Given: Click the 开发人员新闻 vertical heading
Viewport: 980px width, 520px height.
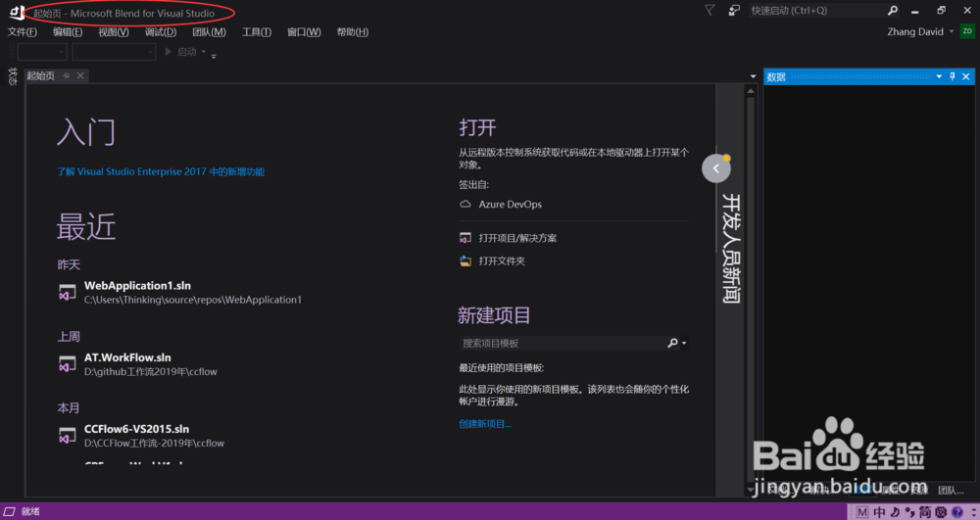Looking at the screenshot, I should tap(731, 248).
